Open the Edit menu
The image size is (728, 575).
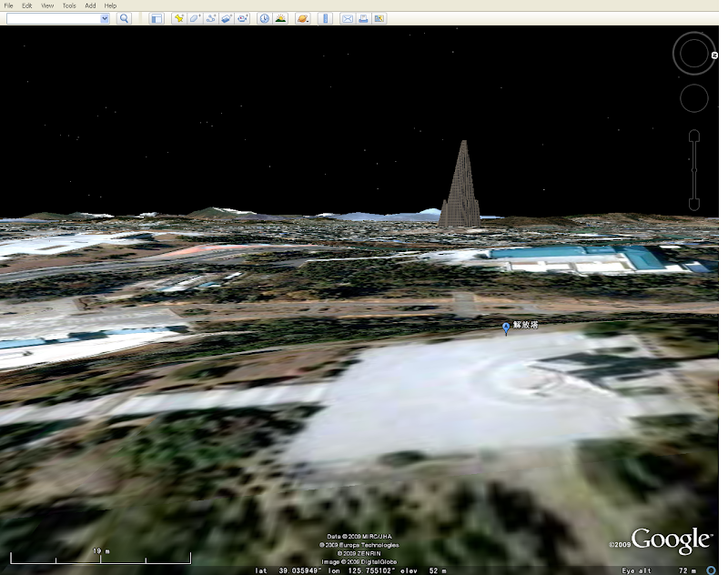(27, 5)
